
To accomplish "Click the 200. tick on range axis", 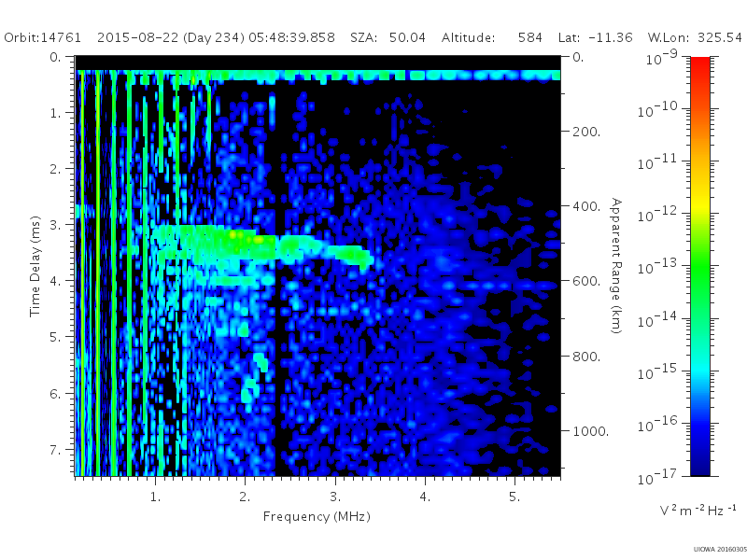I will click(586, 132).
